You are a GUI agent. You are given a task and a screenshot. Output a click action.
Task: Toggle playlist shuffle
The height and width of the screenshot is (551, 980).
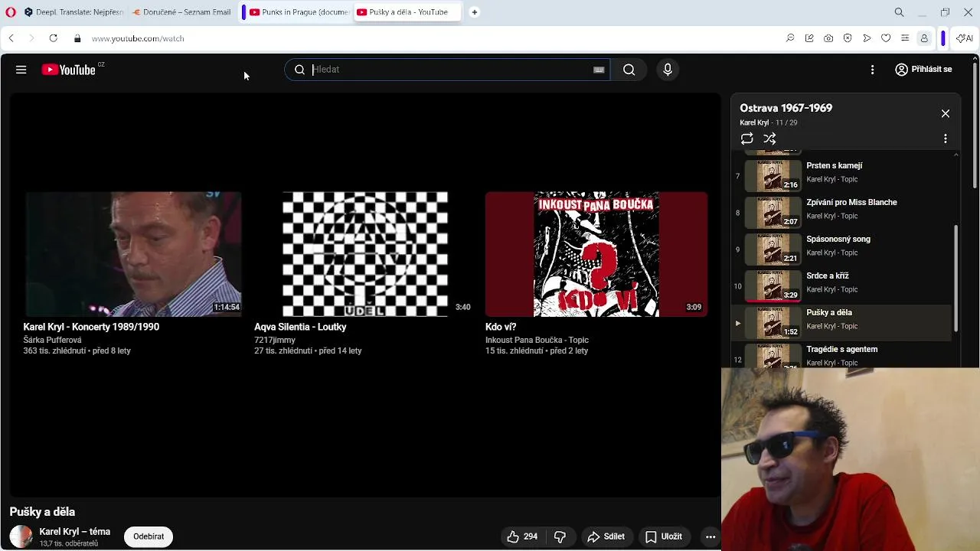click(769, 139)
